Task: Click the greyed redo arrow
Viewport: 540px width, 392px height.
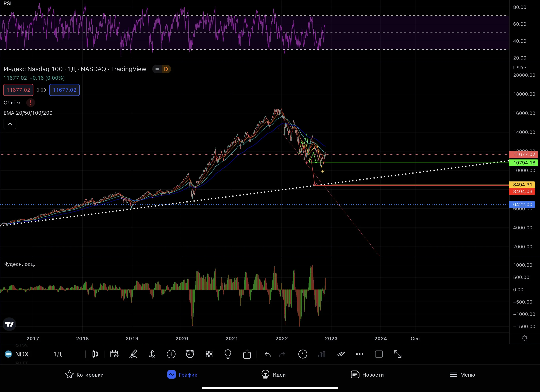Action: click(x=282, y=354)
